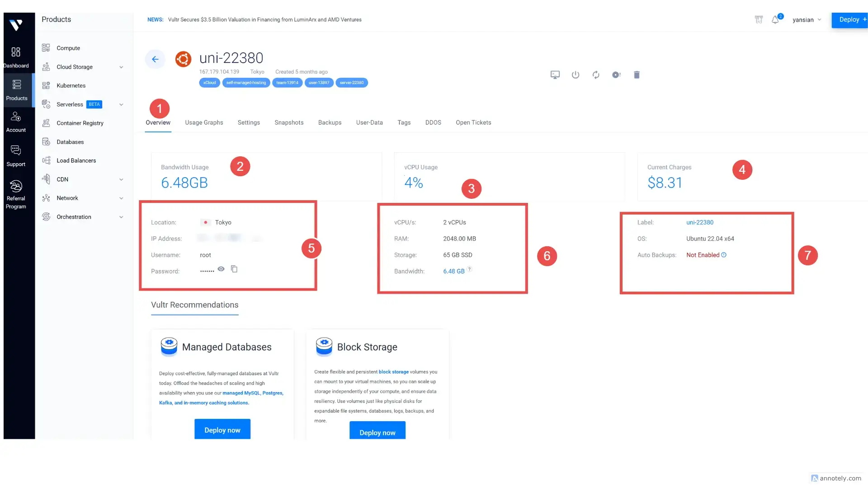Screen dimensions: 868x488
Task: Reveal the password with eye icon
Action: [x=221, y=269]
